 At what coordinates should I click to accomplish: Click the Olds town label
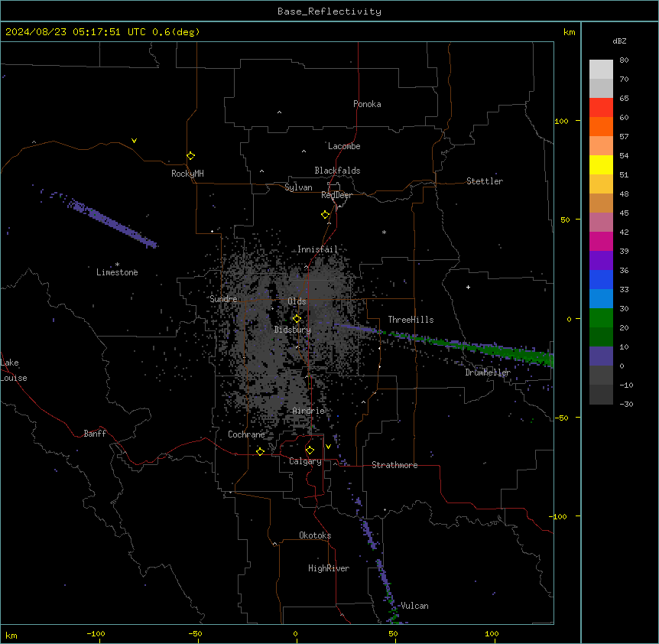(x=297, y=301)
